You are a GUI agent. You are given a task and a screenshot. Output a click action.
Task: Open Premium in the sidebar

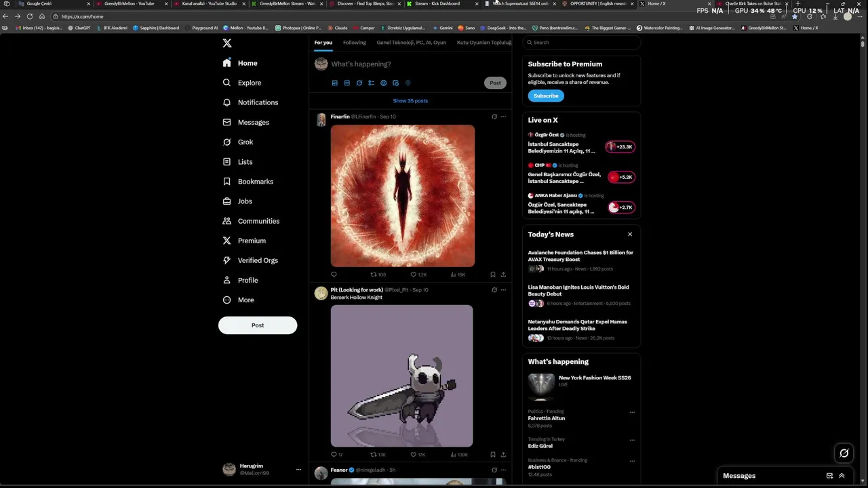click(244, 241)
